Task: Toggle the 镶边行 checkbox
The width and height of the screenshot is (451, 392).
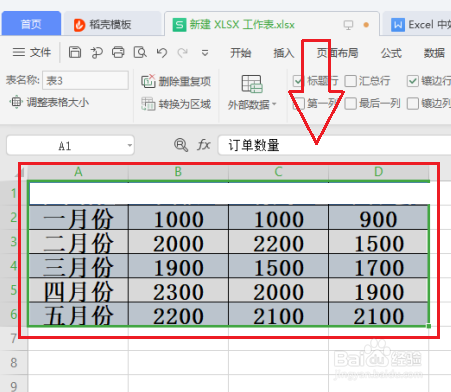Action: (x=413, y=81)
